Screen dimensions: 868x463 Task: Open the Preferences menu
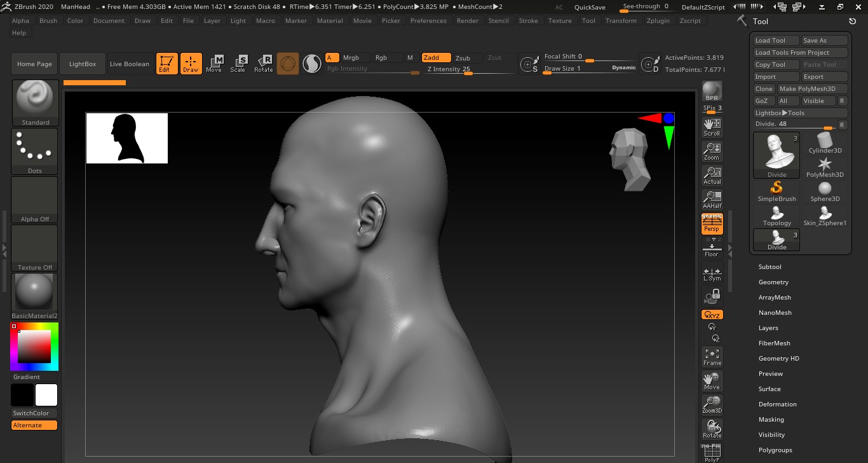coord(428,21)
